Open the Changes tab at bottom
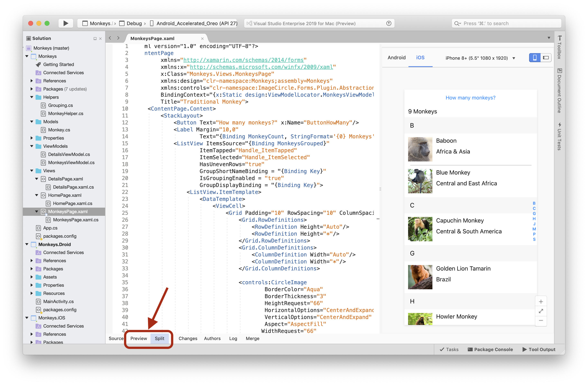 point(188,338)
